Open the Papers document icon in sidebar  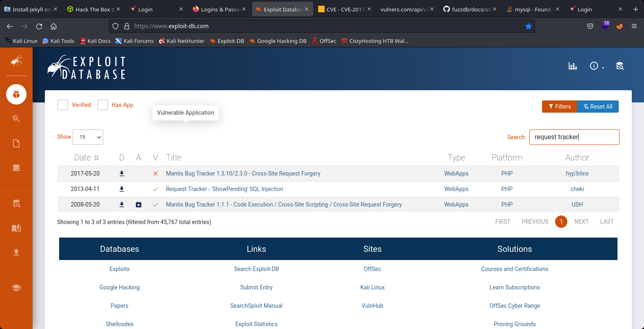pos(16,143)
